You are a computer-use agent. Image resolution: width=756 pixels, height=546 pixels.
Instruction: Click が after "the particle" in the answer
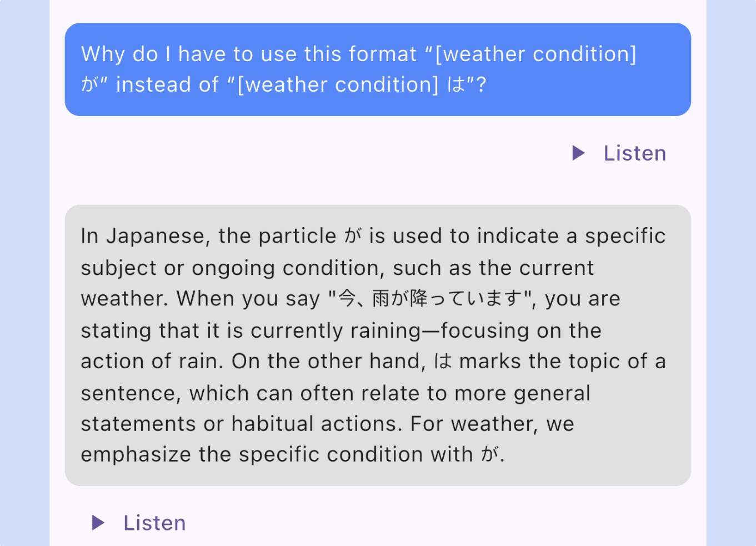(352, 236)
